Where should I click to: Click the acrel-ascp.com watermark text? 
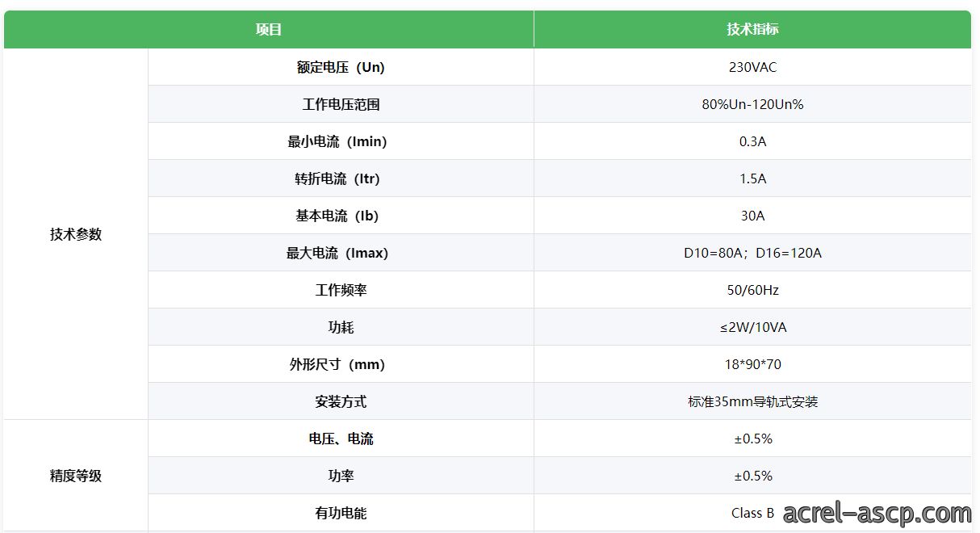[x=877, y=513]
